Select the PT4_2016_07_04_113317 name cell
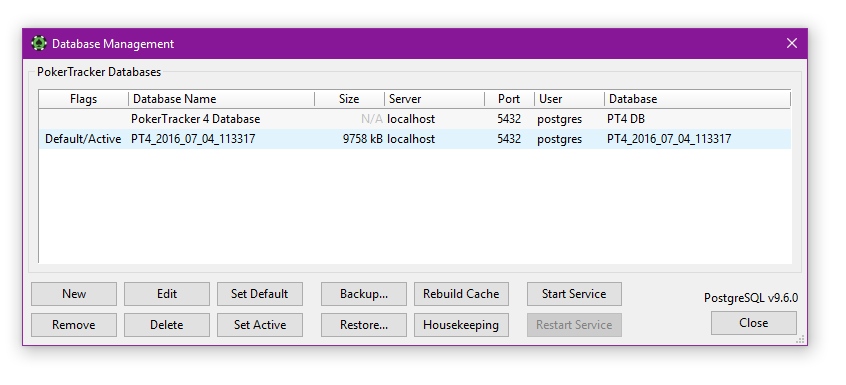This screenshot has height=385, width=846. click(x=193, y=139)
